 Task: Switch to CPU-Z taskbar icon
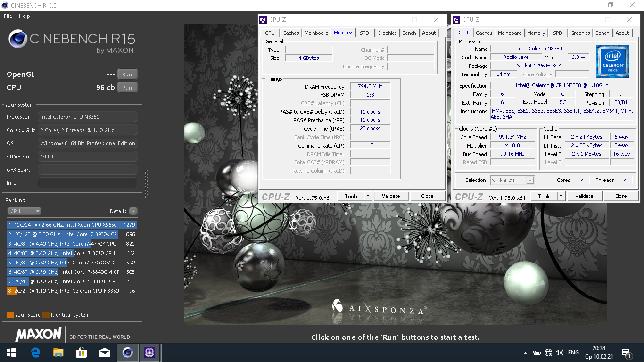pyautogui.click(x=150, y=352)
